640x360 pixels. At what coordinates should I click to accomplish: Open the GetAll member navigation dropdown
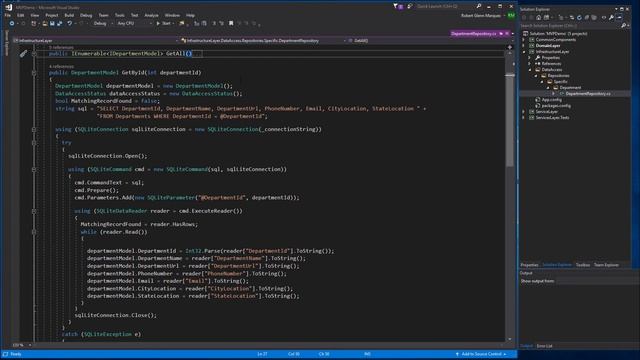coord(431,41)
